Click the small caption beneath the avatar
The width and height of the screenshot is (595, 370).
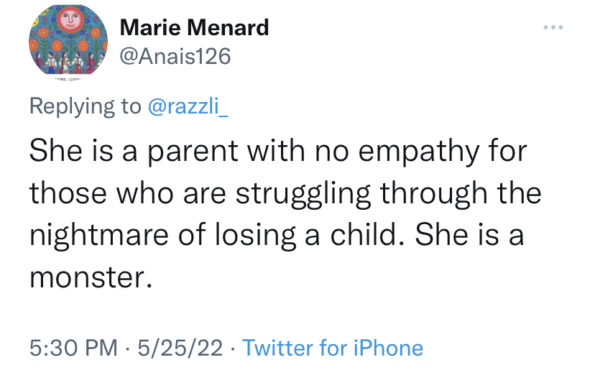tap(67, 79)
